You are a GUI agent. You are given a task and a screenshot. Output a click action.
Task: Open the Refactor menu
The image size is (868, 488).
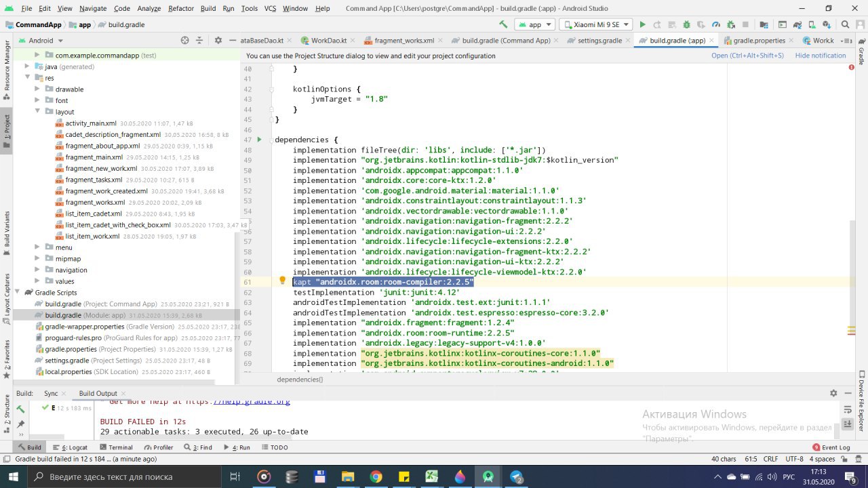[180, 8]
